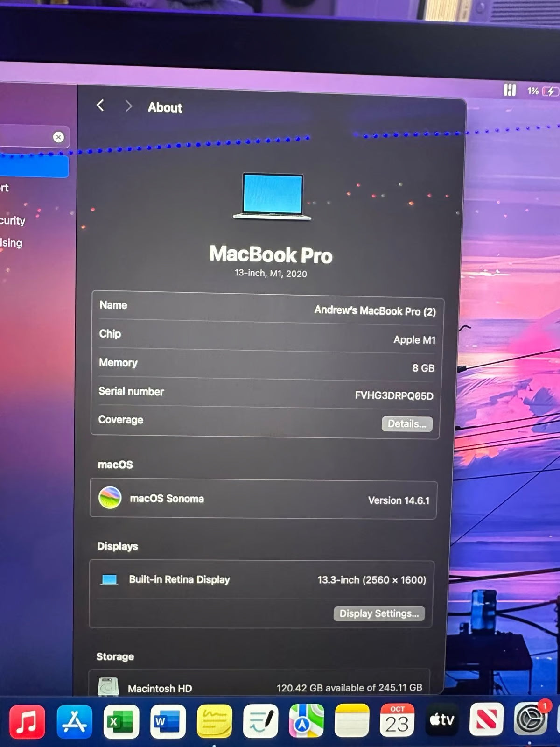Click the bars icon in the menu bar
This screenshot has height=747, width=560.
pos(510,90)
